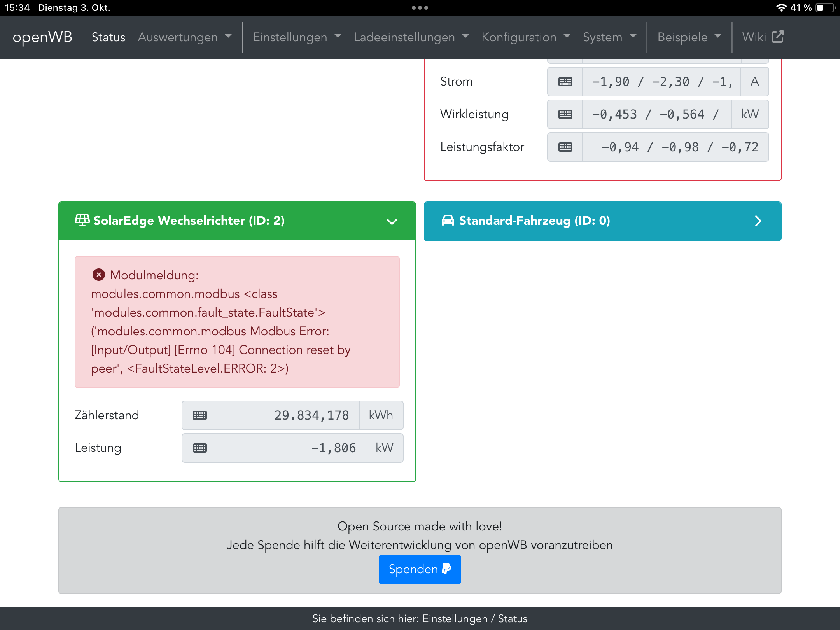This screenshot has height=630, width=840.
Task: Open the Konfiguration dropdown menu
Action: click(x=525, y=37)
